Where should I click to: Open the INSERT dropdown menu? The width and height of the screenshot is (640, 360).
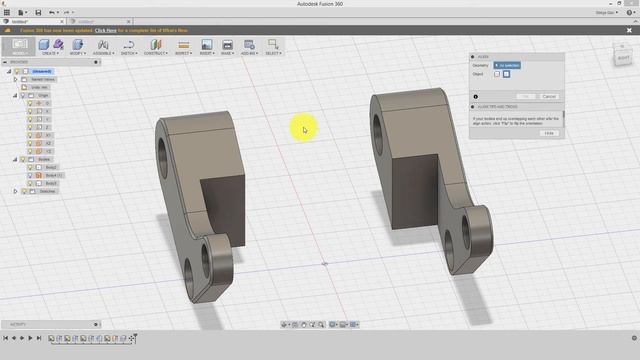pyautogui.click(x=207, y=53)
